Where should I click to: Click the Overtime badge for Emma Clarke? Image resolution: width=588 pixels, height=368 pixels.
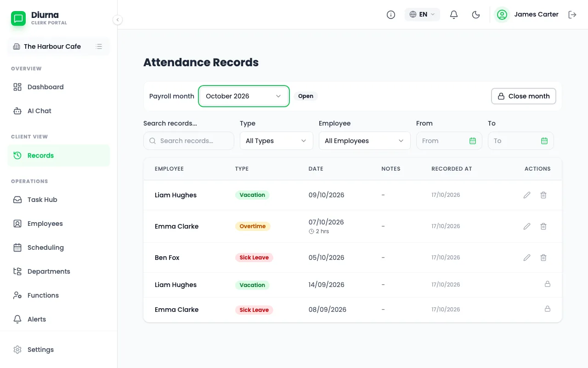coord(253,226)
